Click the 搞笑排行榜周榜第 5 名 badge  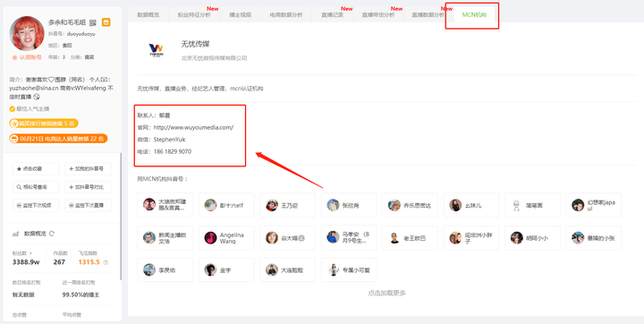click(44, 124)
